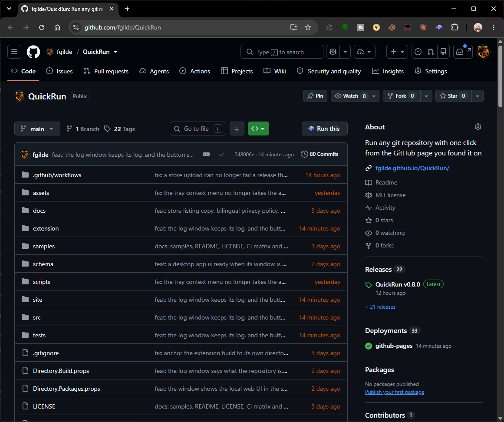The height and width of the screenshot is (422, 504).
Task: View the 80 Commits history
Action: tap(320, 154)
